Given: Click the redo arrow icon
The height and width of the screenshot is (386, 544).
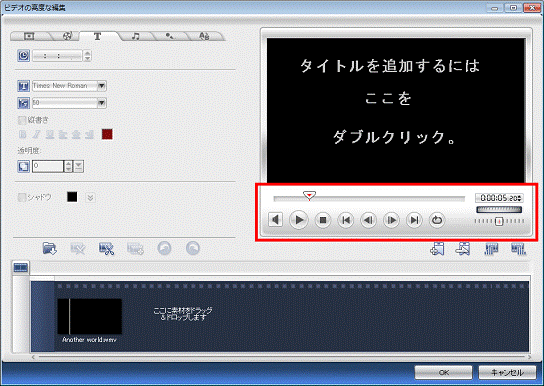Looking at the screenshot, I should pyautogui.click(x=193, y=248).
